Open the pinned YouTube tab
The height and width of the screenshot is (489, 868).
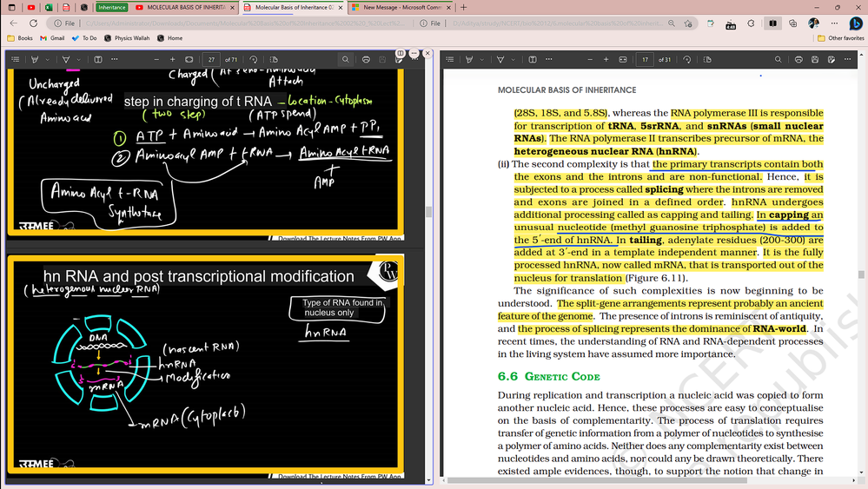pyautogui.click(x=31, y=7)
